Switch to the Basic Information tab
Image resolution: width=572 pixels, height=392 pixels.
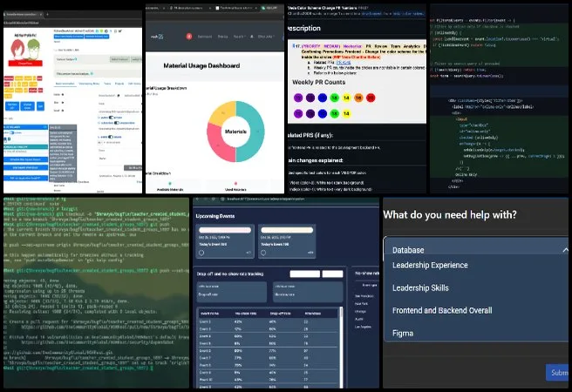65,84
